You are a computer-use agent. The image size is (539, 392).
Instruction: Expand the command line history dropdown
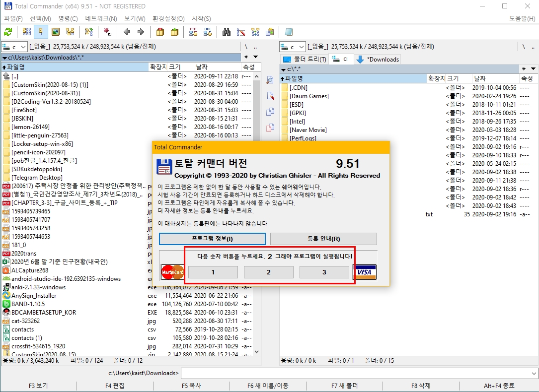coord(534,373)
